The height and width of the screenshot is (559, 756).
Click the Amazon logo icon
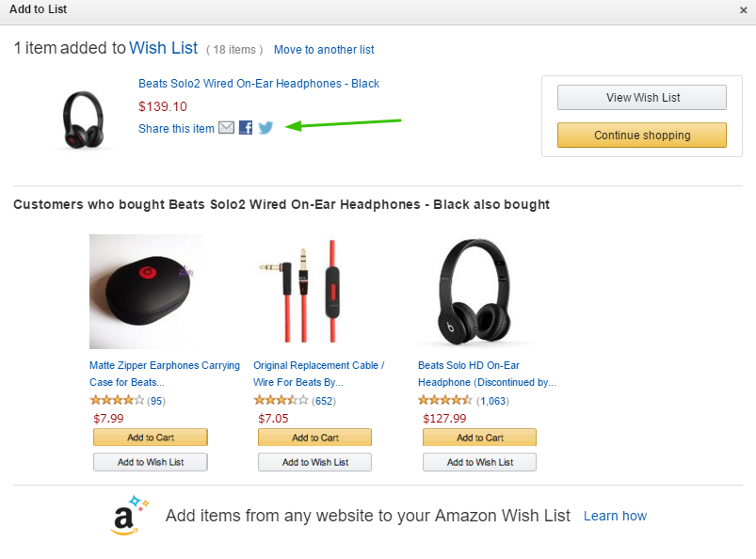[x=127, y=516]
